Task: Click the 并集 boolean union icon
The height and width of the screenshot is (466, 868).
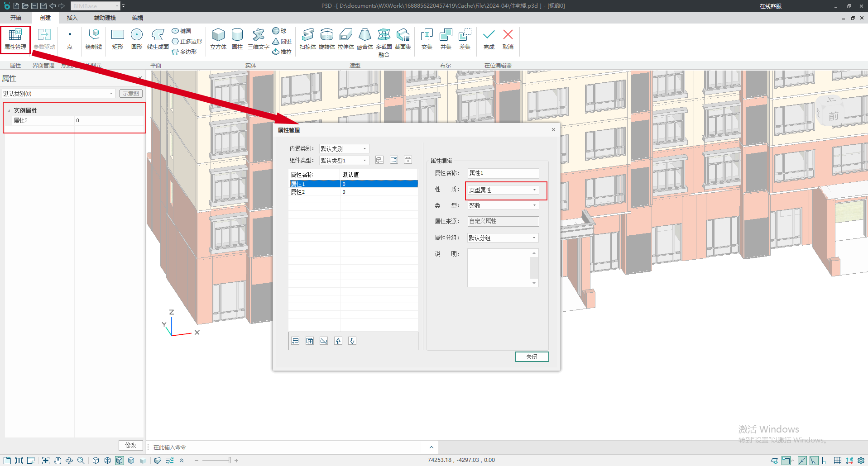Action: point(446,39)
